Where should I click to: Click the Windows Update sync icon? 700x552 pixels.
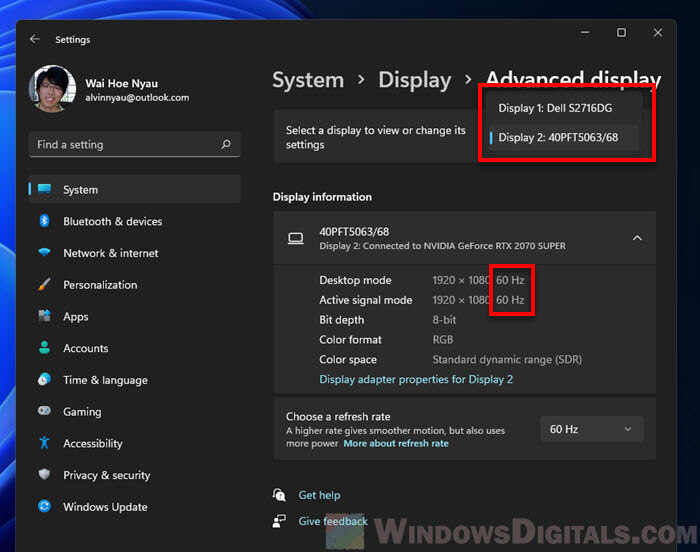44,506
